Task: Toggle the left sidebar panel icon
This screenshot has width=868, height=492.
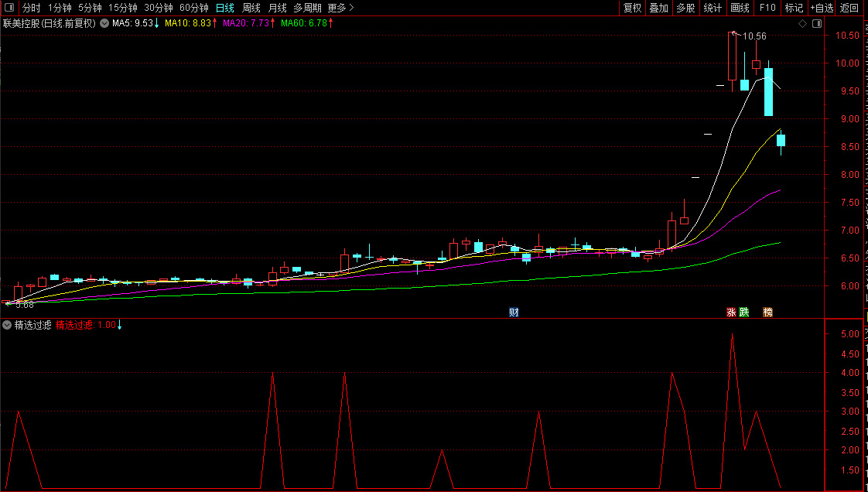Action: tap(9, 8)
